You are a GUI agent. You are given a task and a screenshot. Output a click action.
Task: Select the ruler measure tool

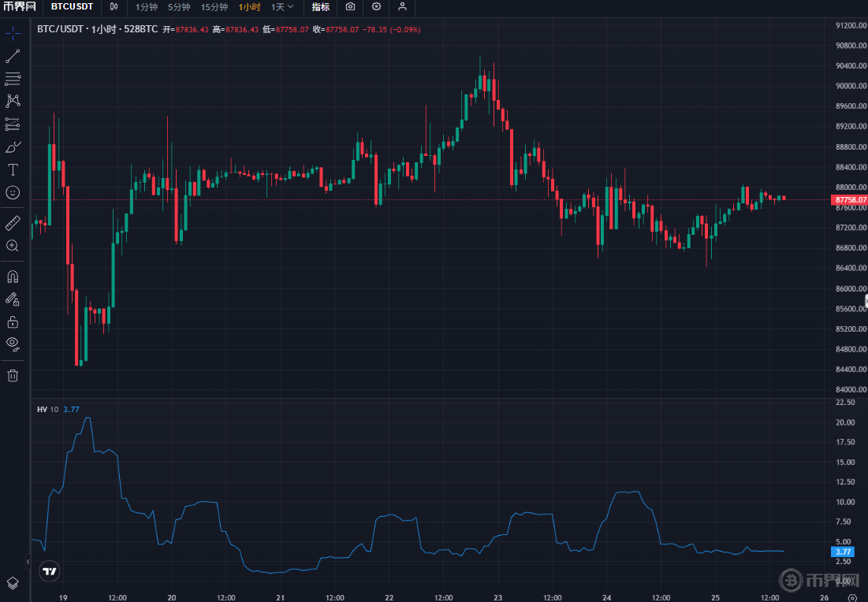(x=13, y=223)
